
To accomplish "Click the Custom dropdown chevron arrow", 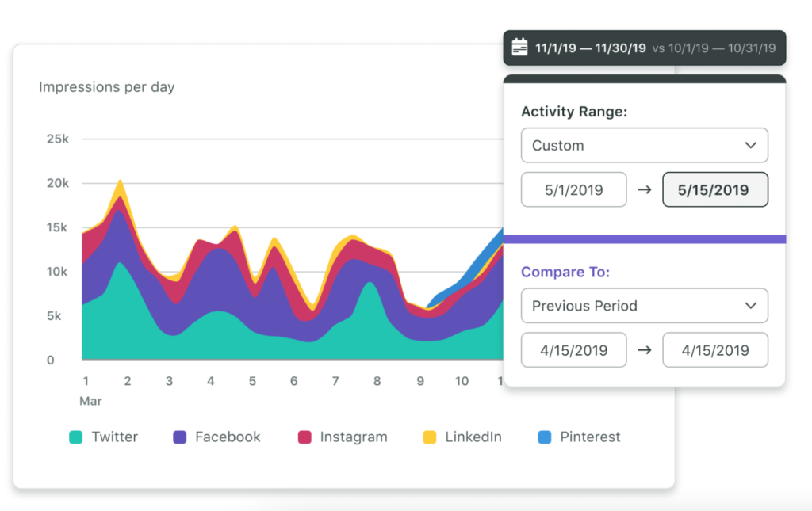I will (751, 146).
